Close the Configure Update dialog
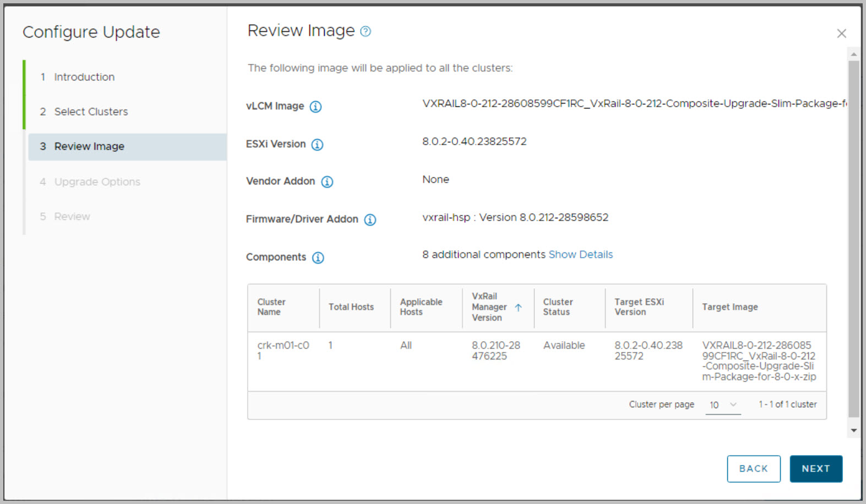The width and height of the screenshot is (866, 504). (x=841, y=34)
